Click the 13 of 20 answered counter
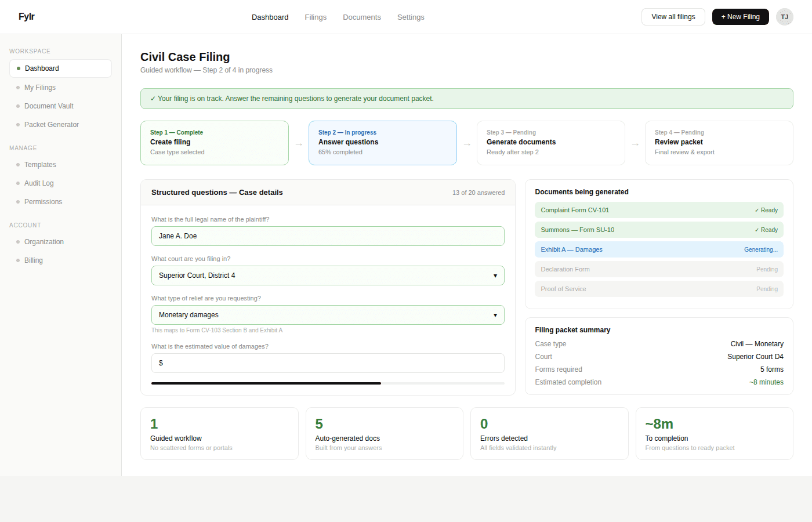 478,193
